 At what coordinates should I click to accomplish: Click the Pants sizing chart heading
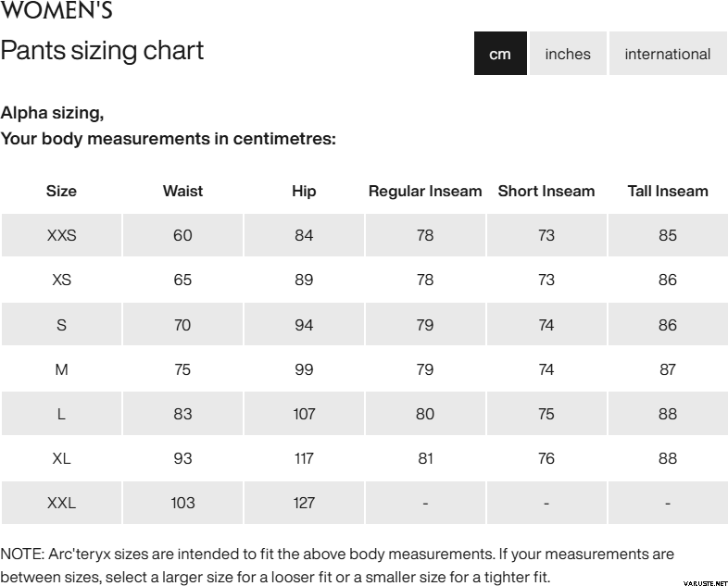pyautogui.click(x=102, y=50)
